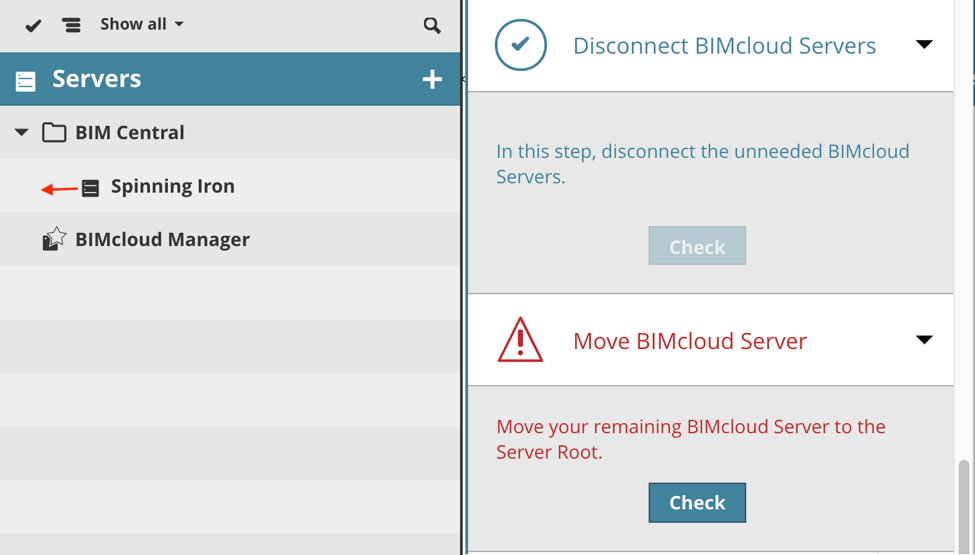Image resolution: width=975 pixels, height=555 pixels.
Task: Click the list view icon
Action: pyautogui.click(x=71, y=25)
